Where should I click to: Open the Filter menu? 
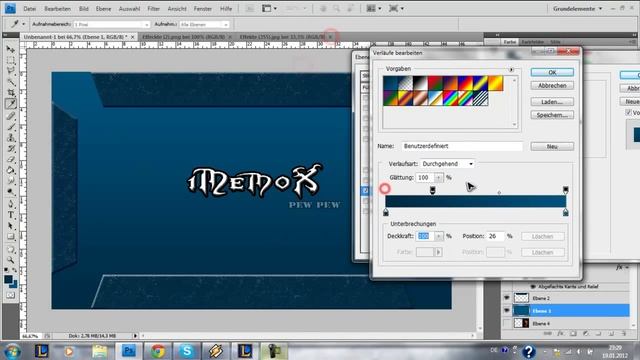click(153, 9)
